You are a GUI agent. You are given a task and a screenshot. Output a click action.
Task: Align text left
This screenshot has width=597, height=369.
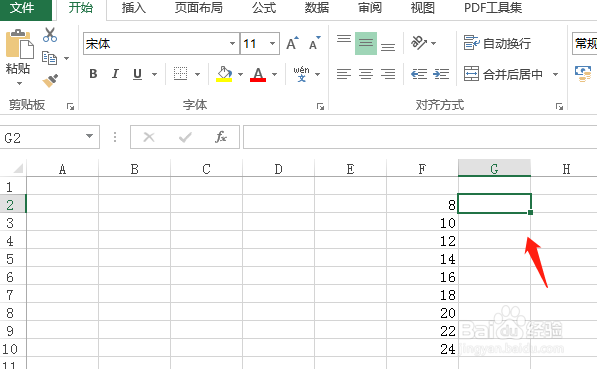[x=344, y=74]
